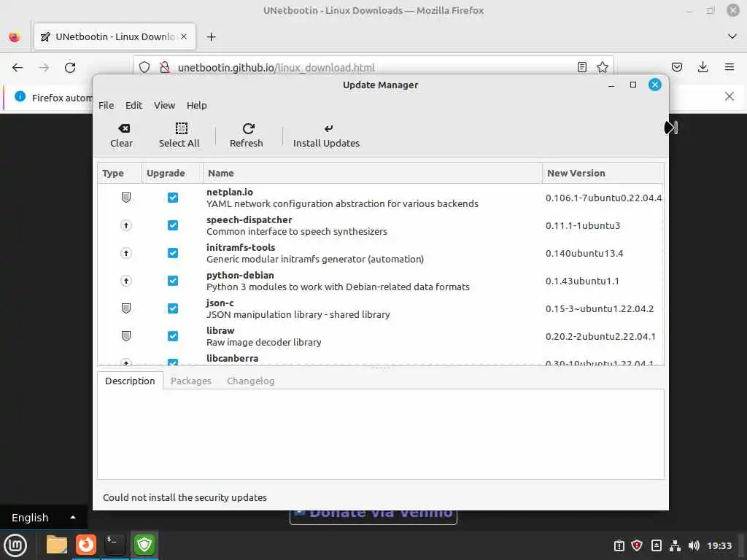747x560 pixels.
Task: Open a new Firefox tab
Action: pyautogui.click(x=211, y=36)
